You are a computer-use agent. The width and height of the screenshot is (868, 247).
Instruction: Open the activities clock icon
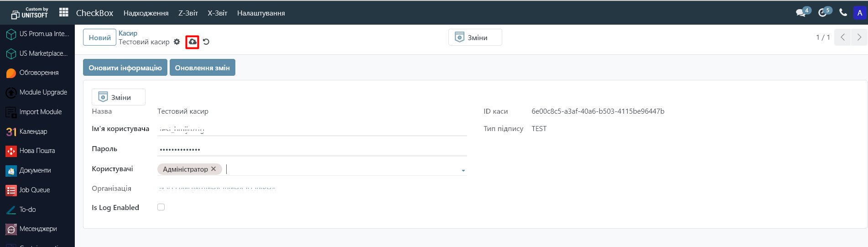822,13
